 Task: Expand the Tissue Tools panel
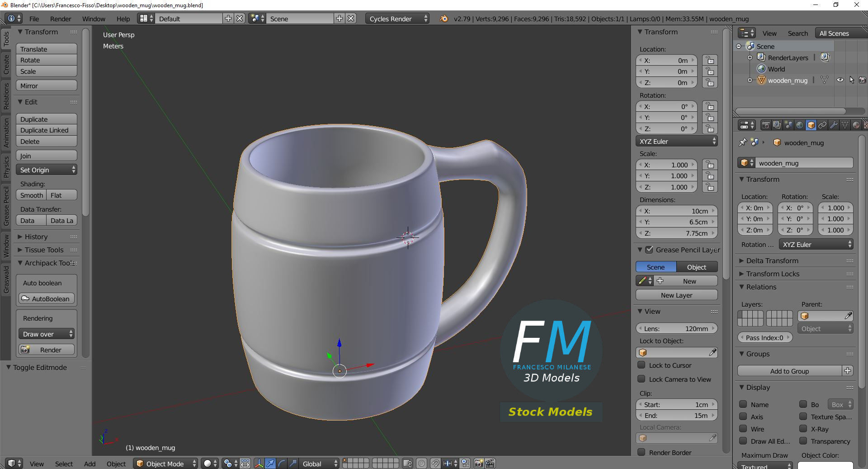coord(44,250)
